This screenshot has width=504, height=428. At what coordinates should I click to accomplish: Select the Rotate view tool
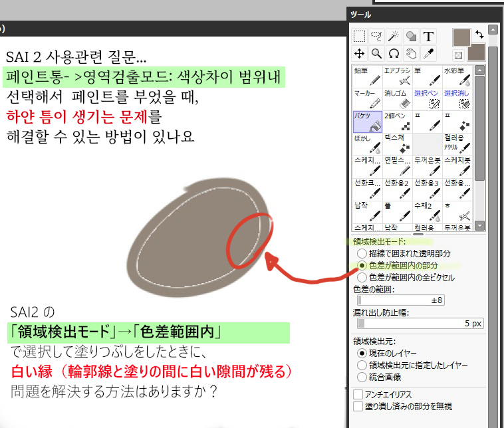click(x=394, y=53)
